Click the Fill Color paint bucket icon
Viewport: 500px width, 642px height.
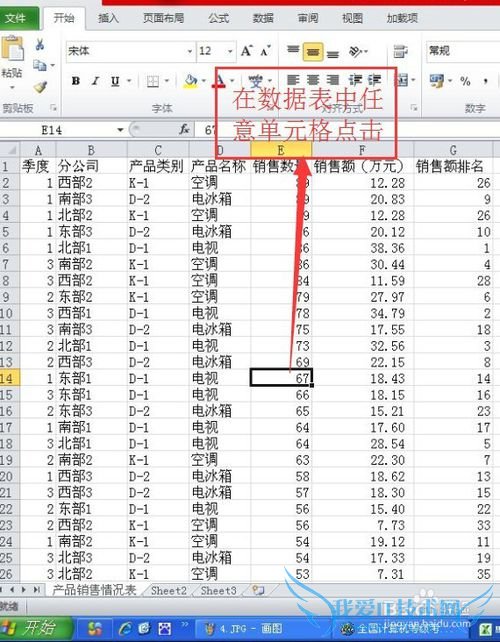coord(190,81)
